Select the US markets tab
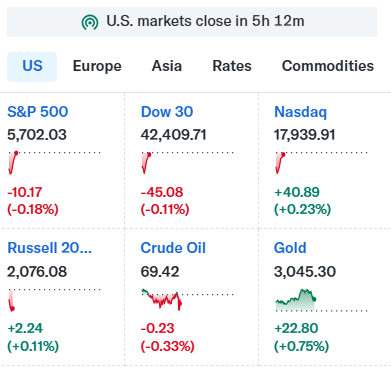Image resolution: width=391 pixels, height=368 pixels. [32, 66]
